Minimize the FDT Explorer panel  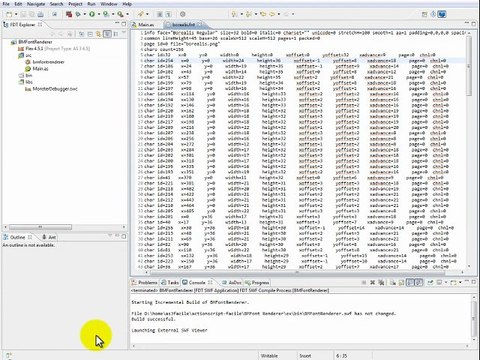[117, 23]
